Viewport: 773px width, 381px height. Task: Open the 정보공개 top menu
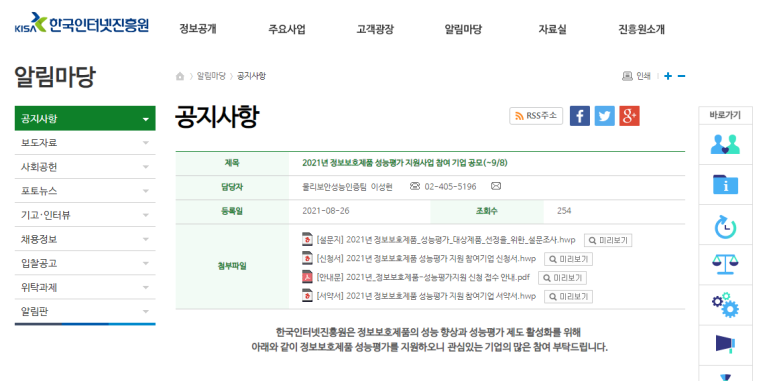(x=198, y=29)
